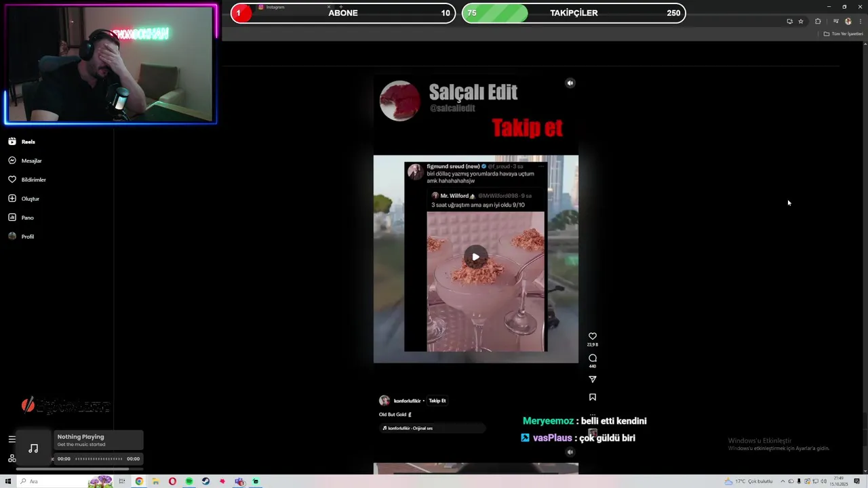Seek the Nothing Playing music progress bar
The width and height of the screenshot is (868, 488).
[99, 459]
